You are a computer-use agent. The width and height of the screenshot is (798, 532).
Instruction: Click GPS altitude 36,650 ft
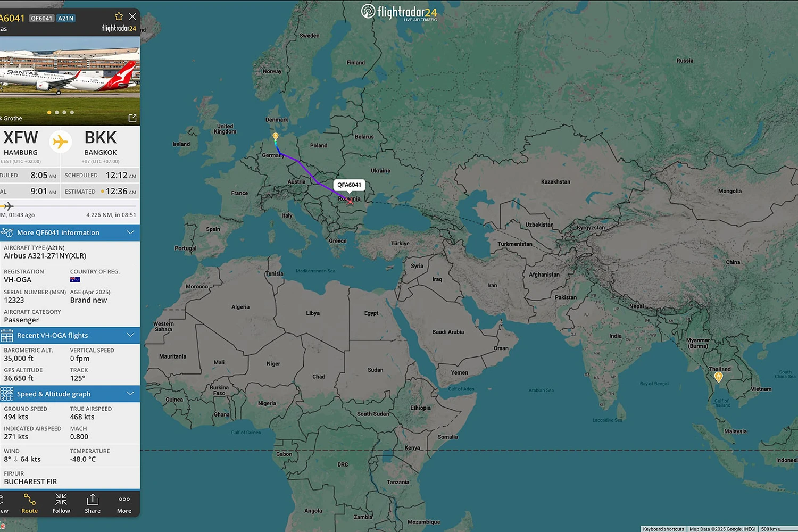[19, 378]
